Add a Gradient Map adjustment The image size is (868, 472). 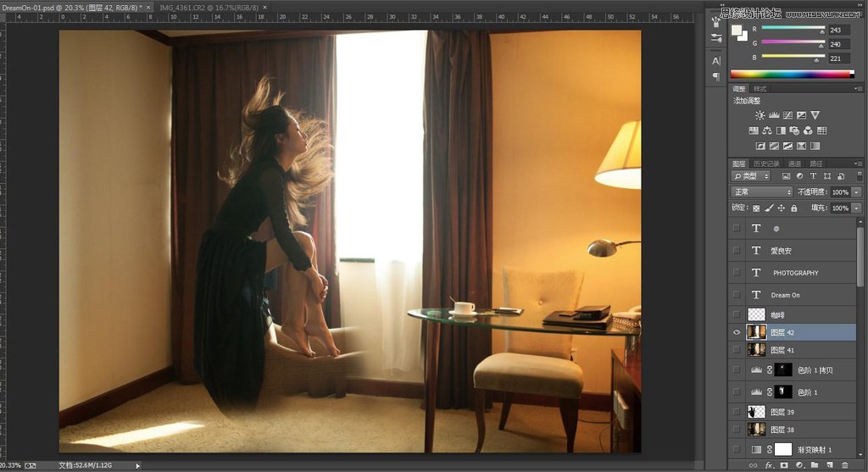click(x=815, y=146)
